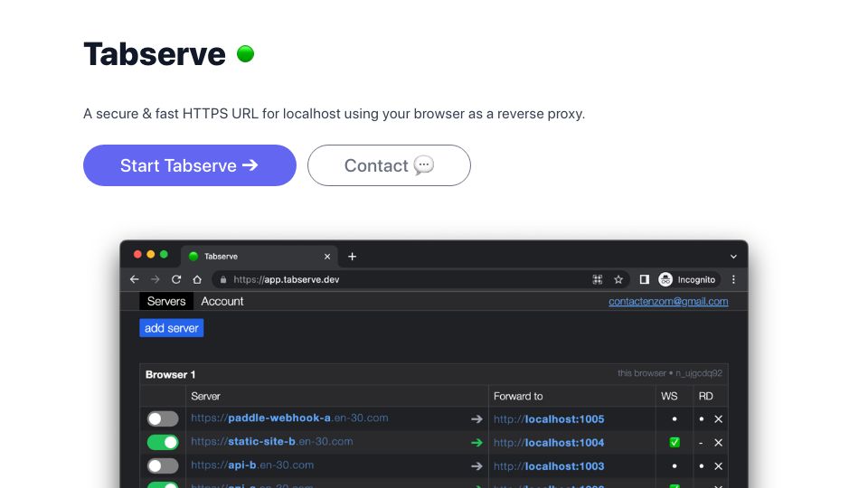Click the add server button
Viewport: 868px width, 488px height.
coord(172,328)
